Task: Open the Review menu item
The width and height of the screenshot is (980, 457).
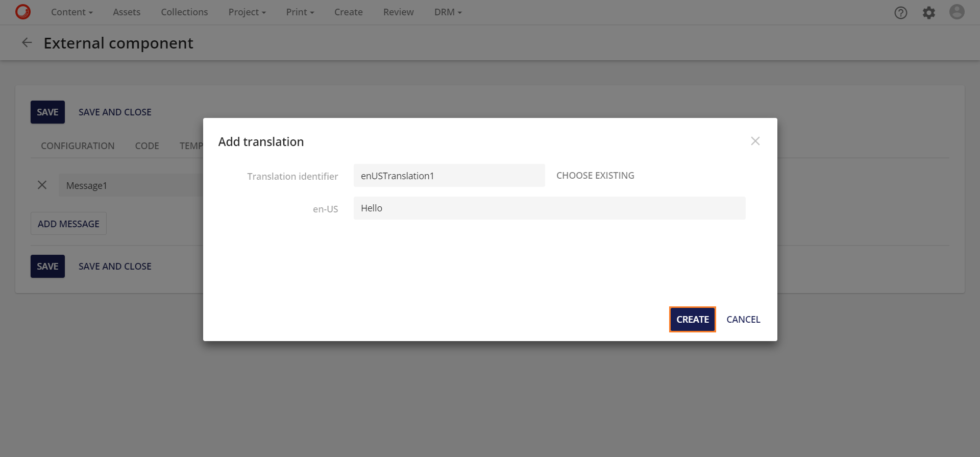Action: 399,12
